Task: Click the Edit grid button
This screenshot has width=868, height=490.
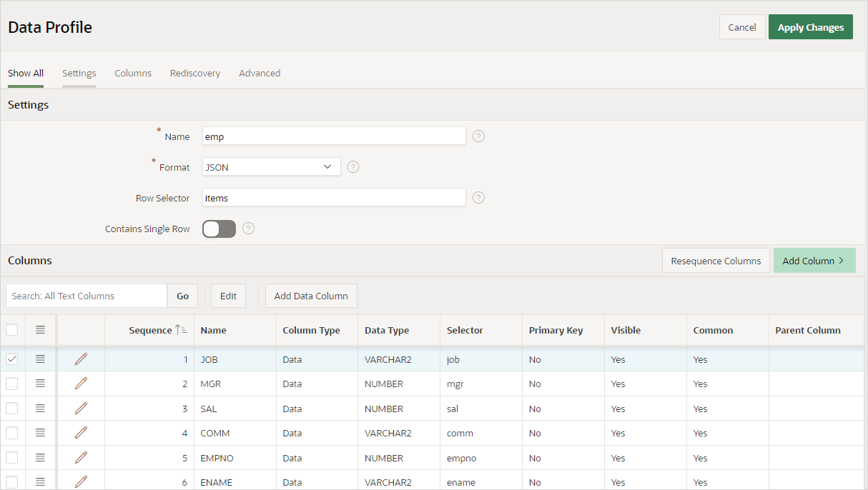Action: point(228,296)
